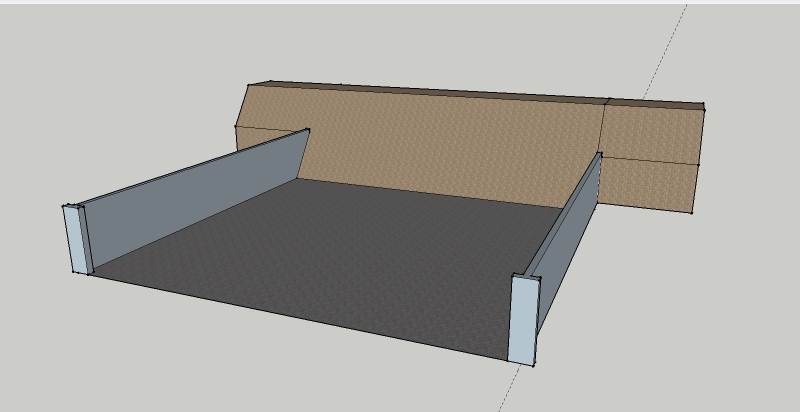Select the right gray side wall panel
800x412 pixels.
571,240
